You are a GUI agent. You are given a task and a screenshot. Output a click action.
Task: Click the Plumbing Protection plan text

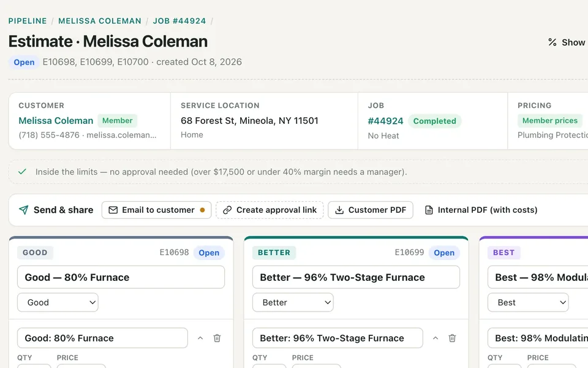pyautogui.click(x=552, y=135)
